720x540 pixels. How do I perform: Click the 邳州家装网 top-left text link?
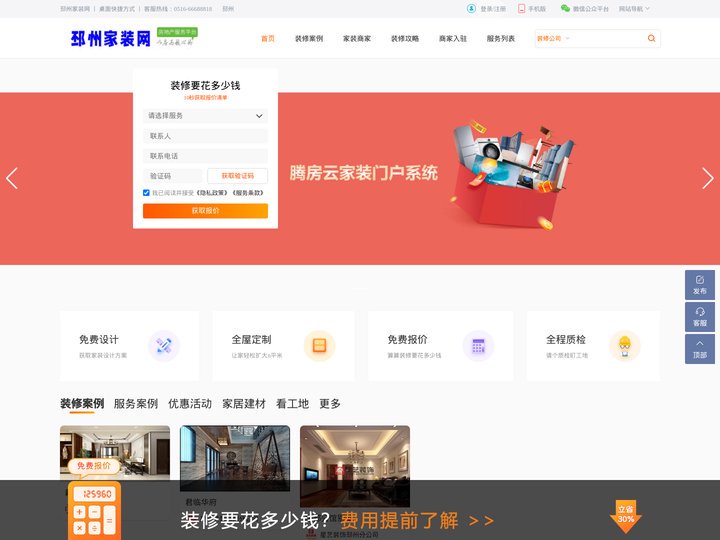[75, 9]
